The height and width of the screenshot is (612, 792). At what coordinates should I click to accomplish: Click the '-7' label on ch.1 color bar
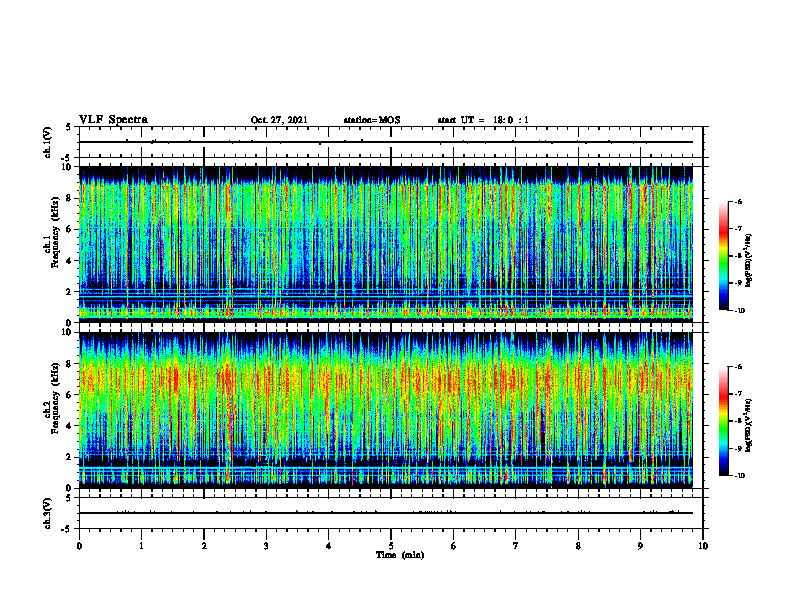[738, 229]
